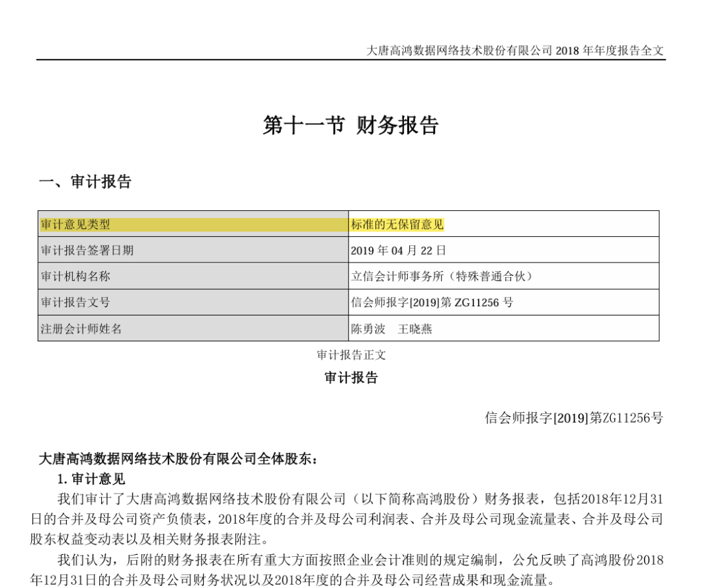Screen dimensions: 714x588
Task: Click the value 立信会计师事务所（特殊普通合伙）
Action: (442, 276)
